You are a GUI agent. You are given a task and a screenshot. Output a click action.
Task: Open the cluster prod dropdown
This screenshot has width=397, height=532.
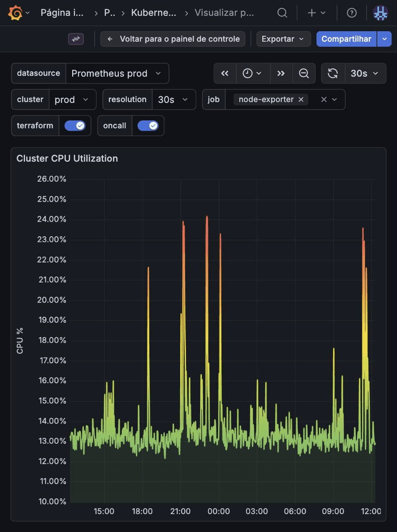pos(73,100)
